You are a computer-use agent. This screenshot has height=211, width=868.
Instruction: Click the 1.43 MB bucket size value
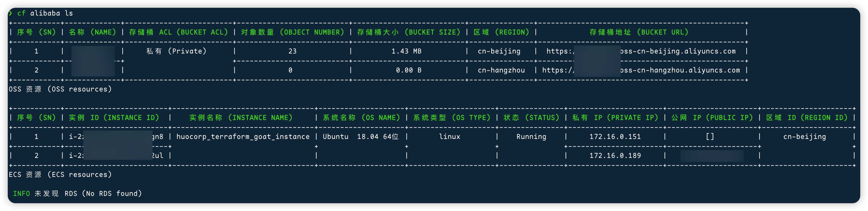click(x=406, y=51)
